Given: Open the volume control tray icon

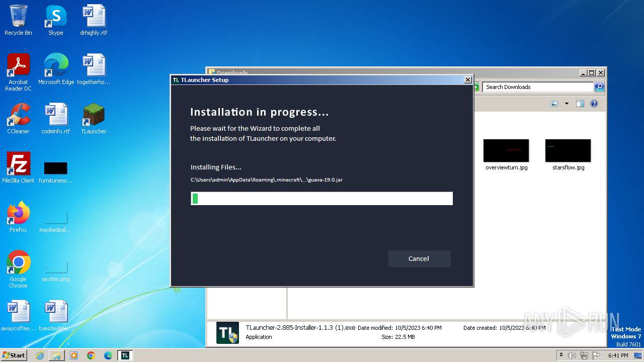Looking at the screenshot, I should click(x=572, y=355).
